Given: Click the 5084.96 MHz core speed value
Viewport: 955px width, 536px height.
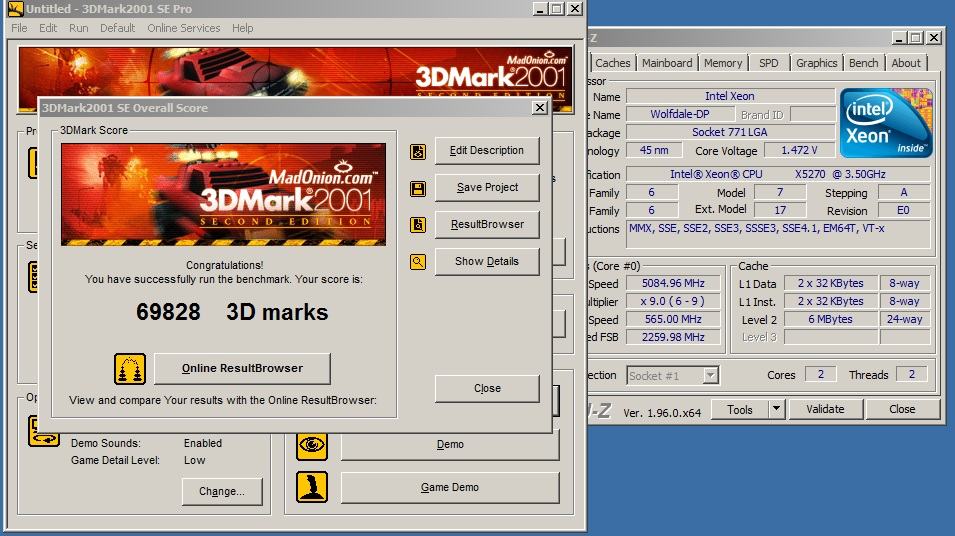Looking at the screenshot, I should coord(673,284).
